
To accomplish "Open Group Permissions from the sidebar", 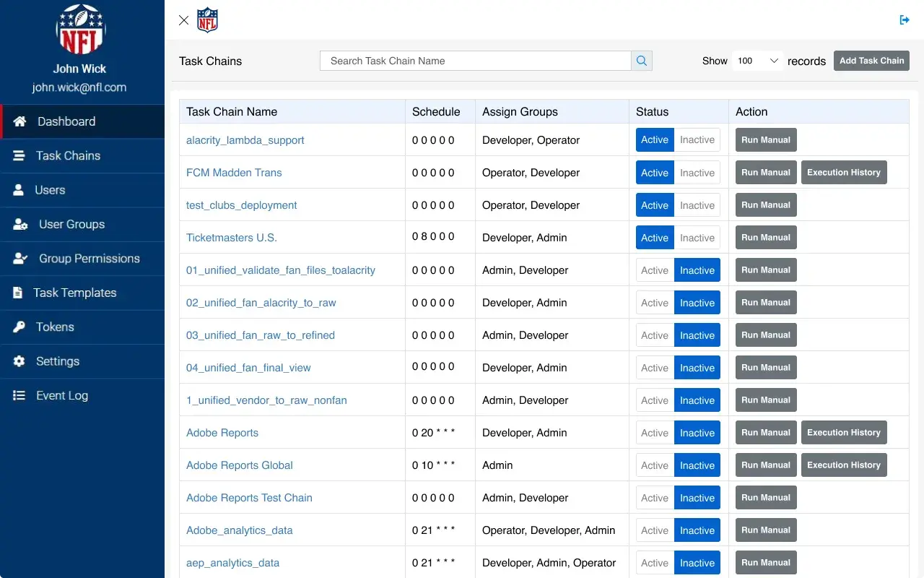I will tap(89, 259).
